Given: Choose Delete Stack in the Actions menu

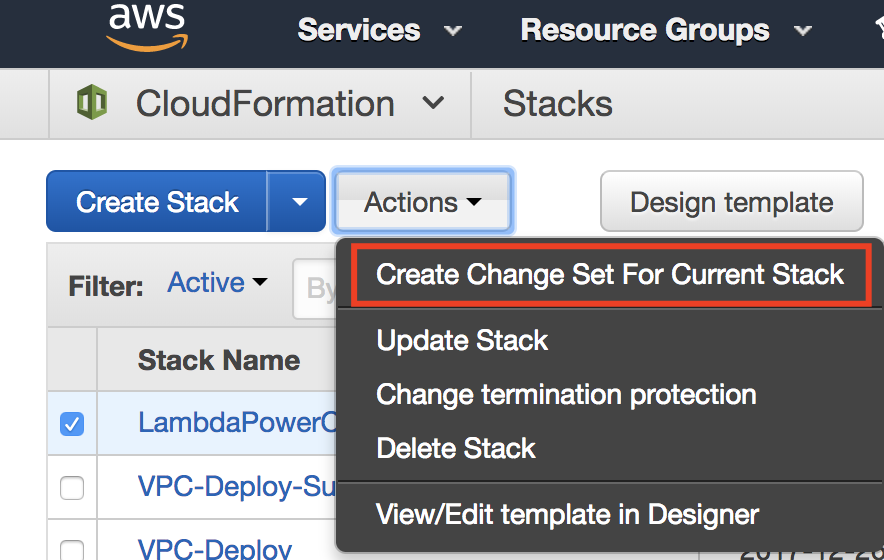Looking at the screenshot, I should (456, 448).
